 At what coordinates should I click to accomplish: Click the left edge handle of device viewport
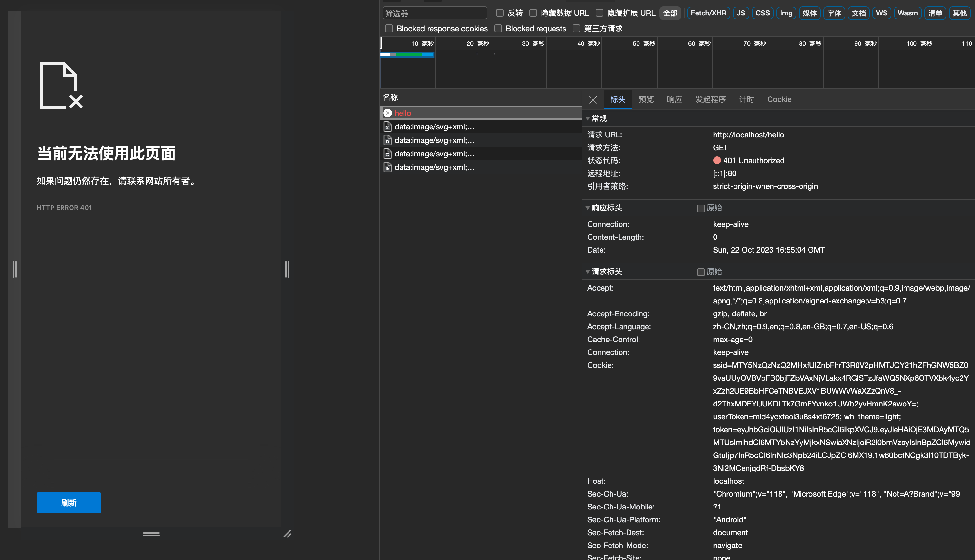(x=14, y=269)
